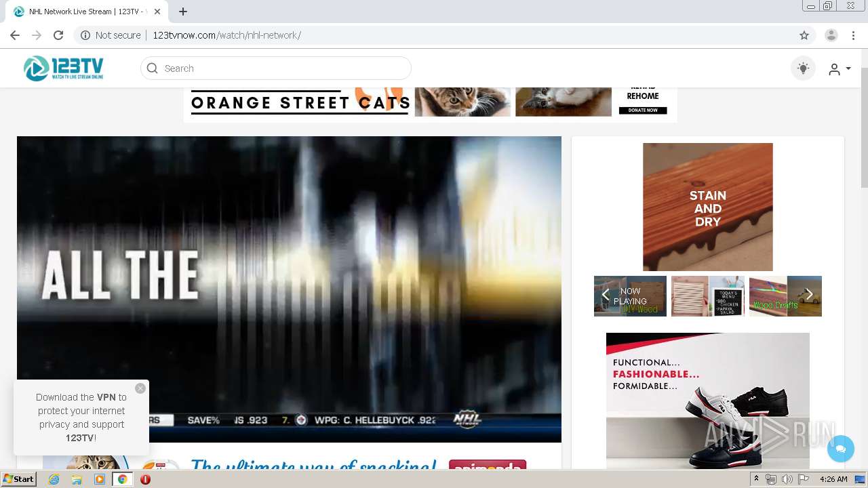868x488 pixels.
Task: Click the NHL live stream video player
Action: 289,289
